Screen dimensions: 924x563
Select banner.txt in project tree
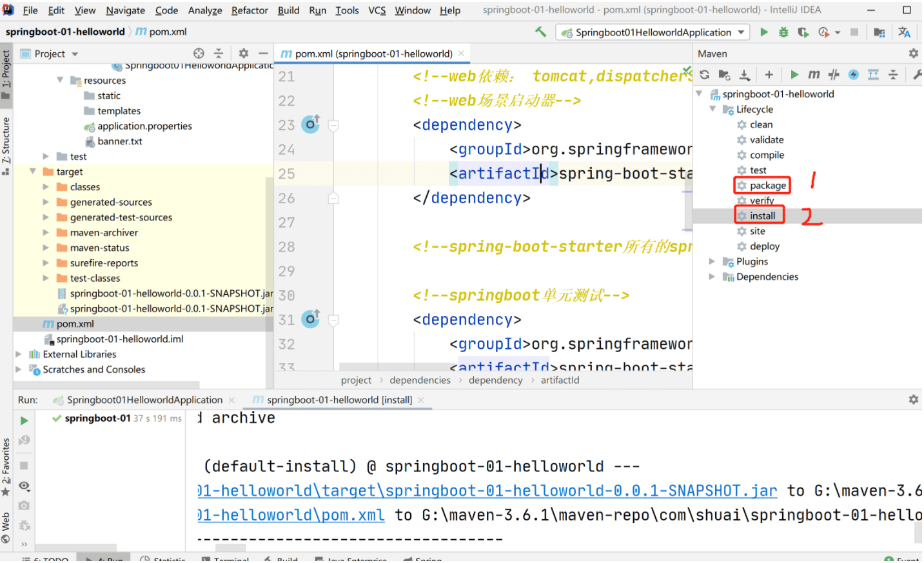[x=119, y=141]
